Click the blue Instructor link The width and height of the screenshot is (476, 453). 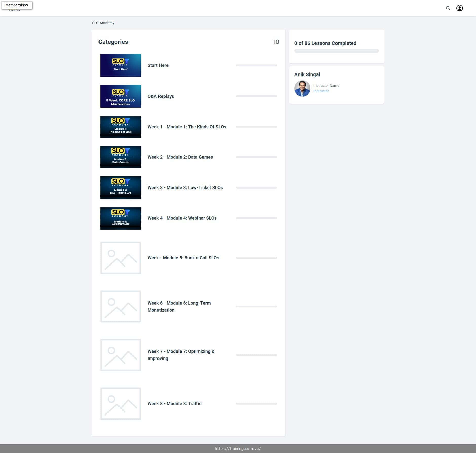[321, 91]
